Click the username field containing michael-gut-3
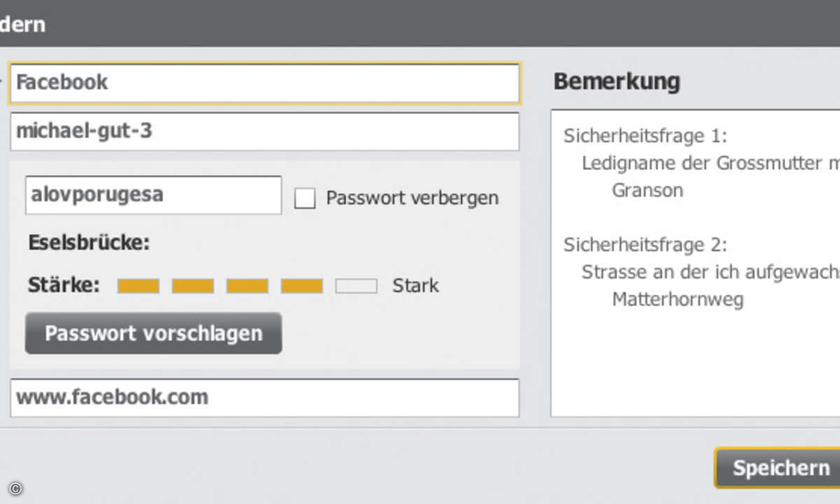 (265, 131)
